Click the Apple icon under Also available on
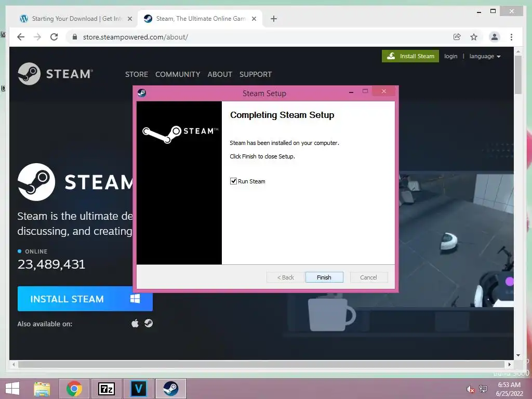Screen dimensions: 532x399 [x=135, y=323]
